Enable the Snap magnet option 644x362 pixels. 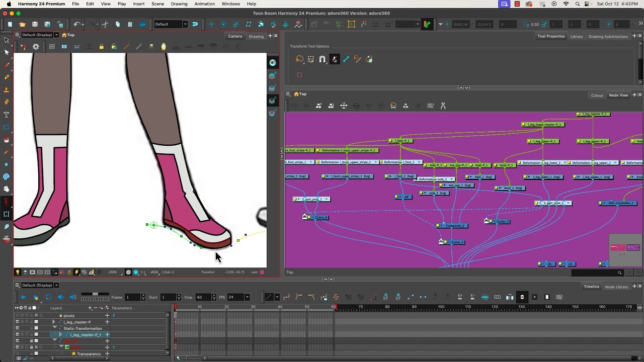[323, 59]
